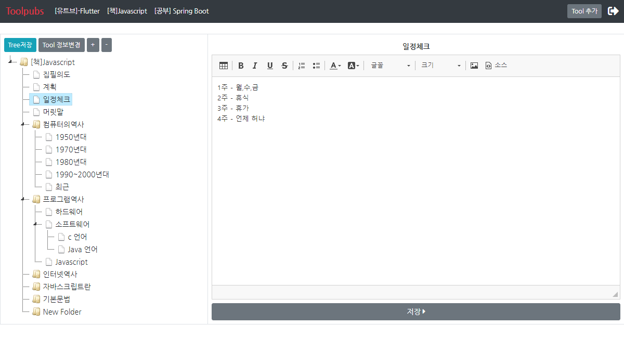This screenshot has height=364, width=624.
Task: Collapse the 소프트웨어 tree node
Action: (35, 225)
